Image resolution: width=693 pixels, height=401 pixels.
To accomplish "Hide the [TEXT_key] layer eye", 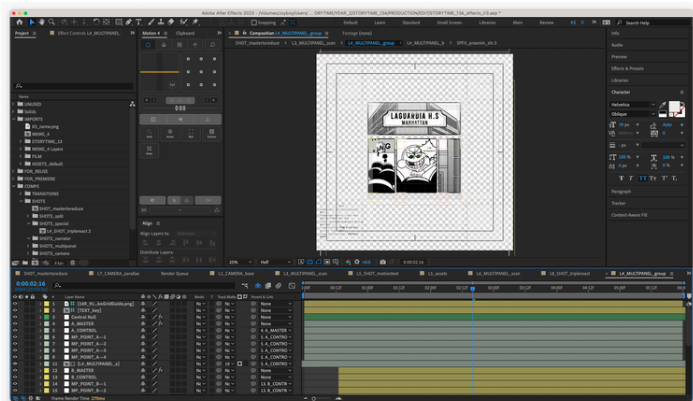I will coord(15,310).
